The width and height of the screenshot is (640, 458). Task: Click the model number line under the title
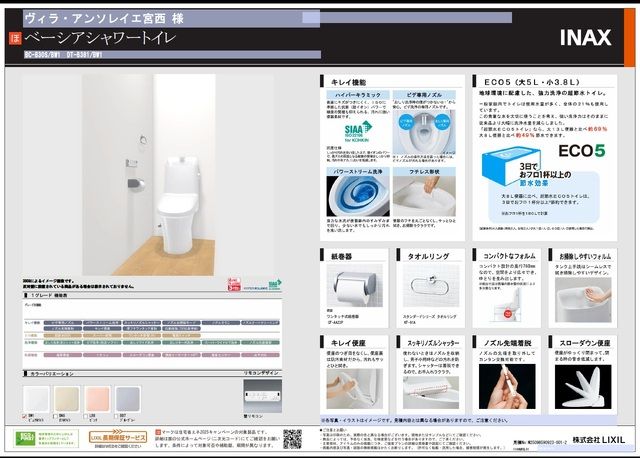(x=63, y=55)
